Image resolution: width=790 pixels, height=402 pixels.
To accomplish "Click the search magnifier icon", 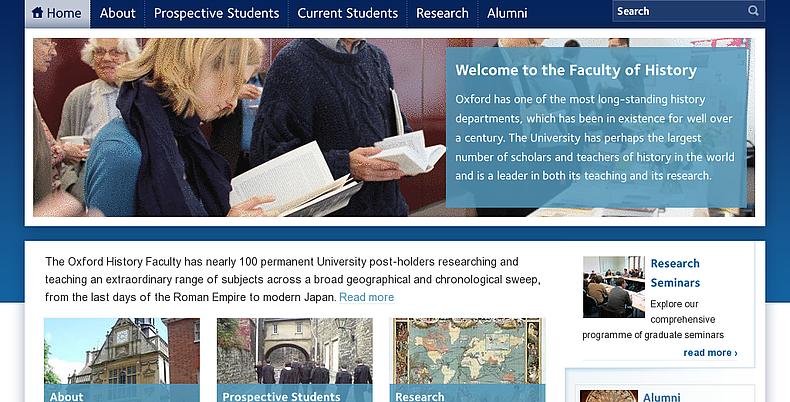I will 753,11.
